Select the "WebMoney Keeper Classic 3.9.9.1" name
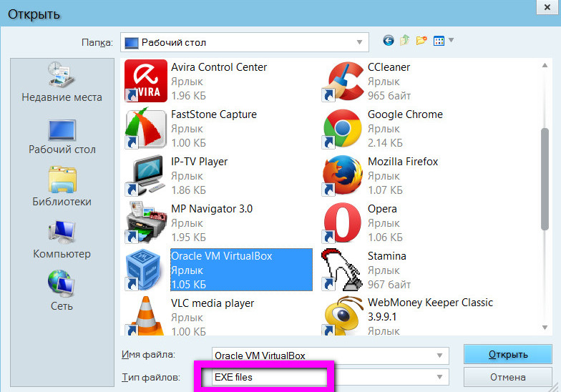This screenshot has height=392, width=561. pyautogui.click(x=431, y=310)
